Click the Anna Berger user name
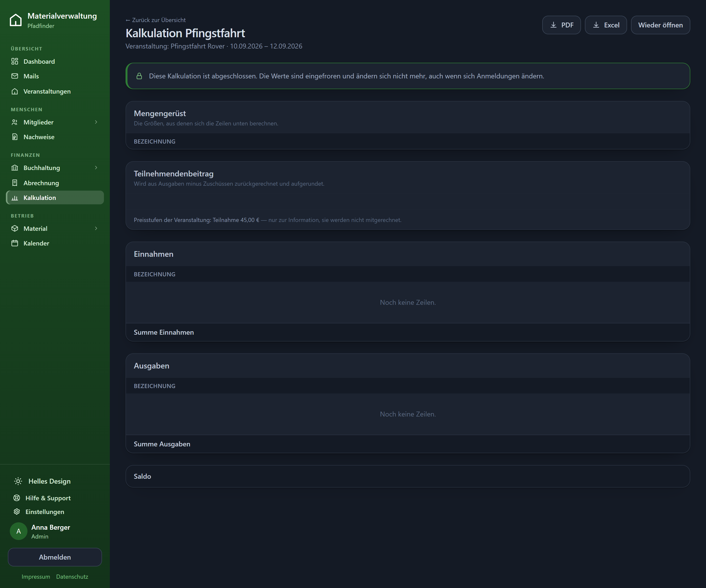 51,527
